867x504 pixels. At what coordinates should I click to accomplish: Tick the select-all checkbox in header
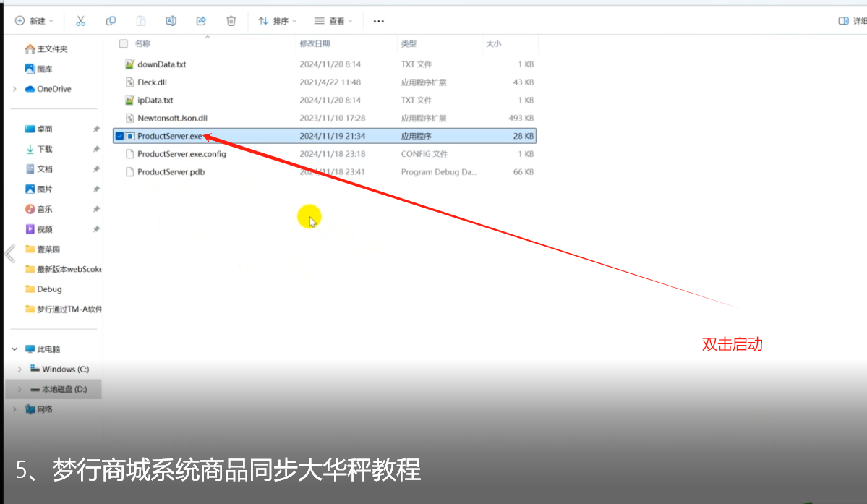tap(124, 43)
